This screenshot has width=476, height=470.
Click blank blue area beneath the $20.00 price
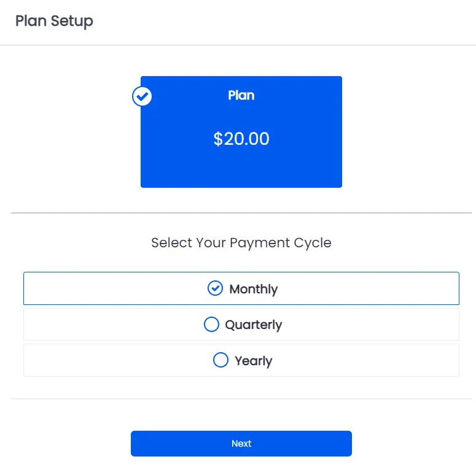coord(241,168)
